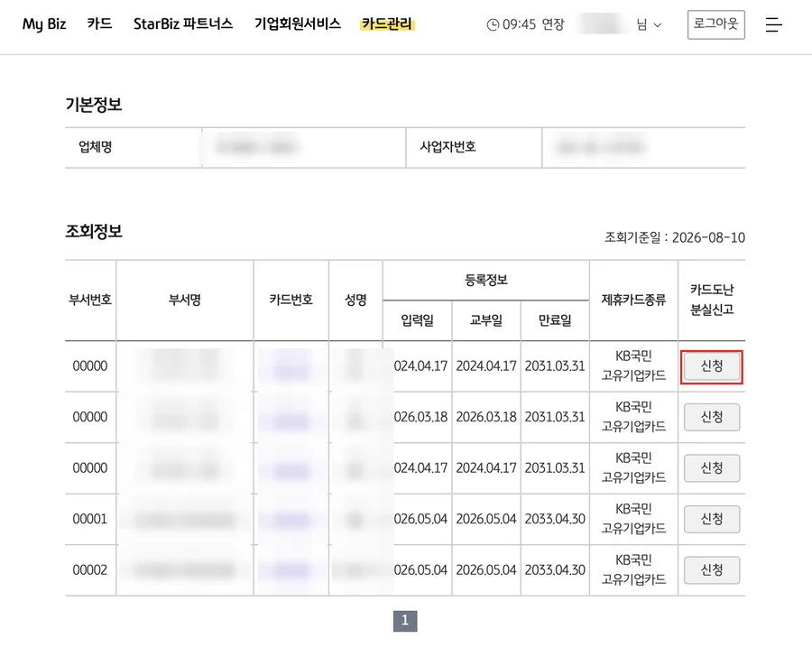Image resolution: width=812 pixels, height=656 pixels.
Task: Click 2026.05.04 교부일 in 00001 row
Action: click(485, 519)
